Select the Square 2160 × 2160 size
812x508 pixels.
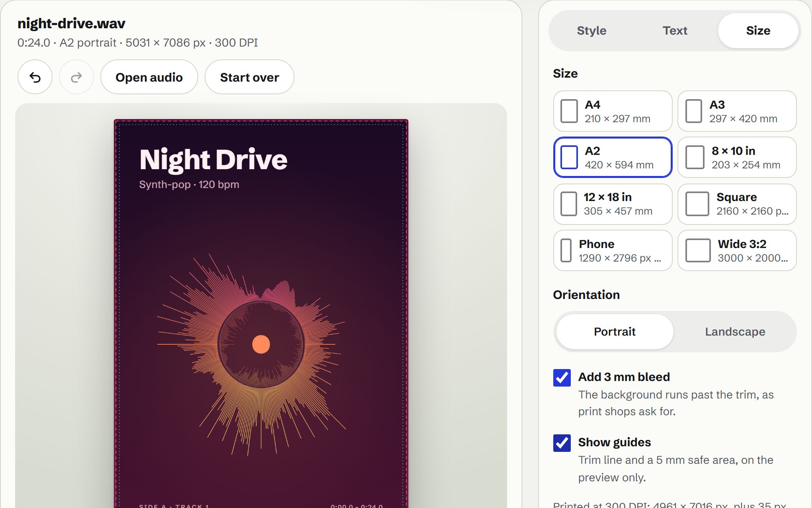click(737, 204)
